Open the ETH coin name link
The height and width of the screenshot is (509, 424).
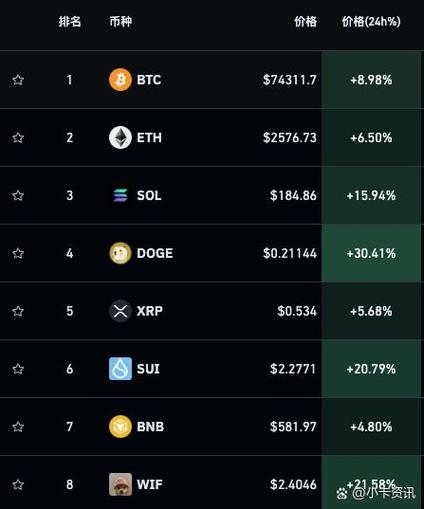point(149,138)
